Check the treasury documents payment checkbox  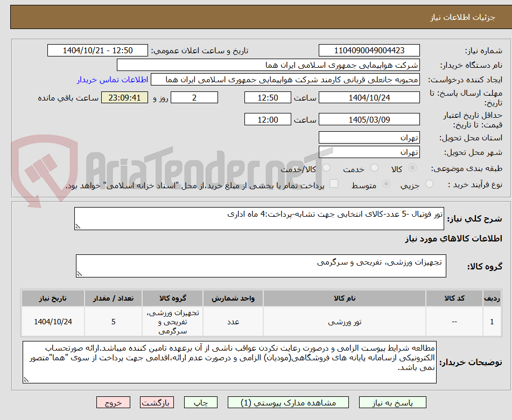click(x=334, y=184)
